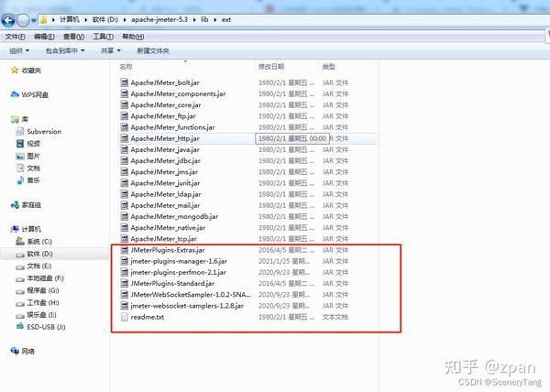Open recent locations dropdown next to Forward

click(34, 21)
